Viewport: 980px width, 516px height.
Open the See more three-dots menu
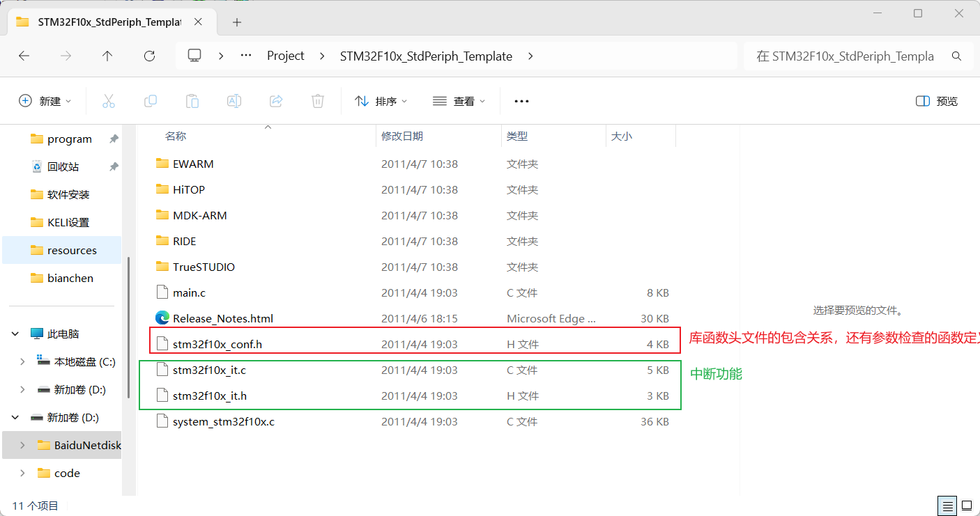pyautogui.click(x=521, y=101)
